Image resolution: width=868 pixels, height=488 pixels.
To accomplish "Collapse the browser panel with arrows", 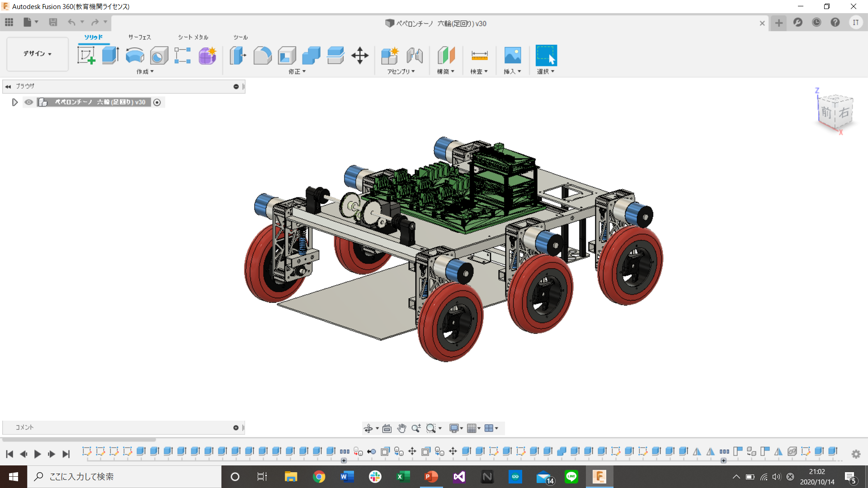I will (x=8, y=86).
